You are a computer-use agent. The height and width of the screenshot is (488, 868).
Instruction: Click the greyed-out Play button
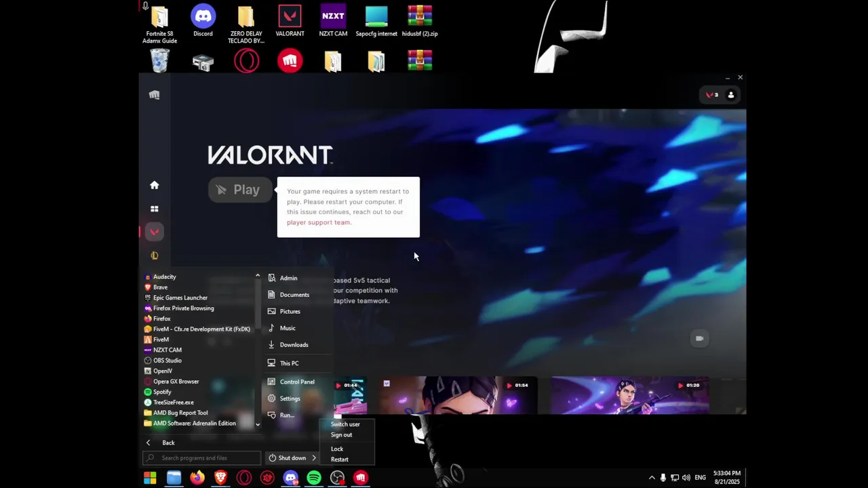[239, 190]
